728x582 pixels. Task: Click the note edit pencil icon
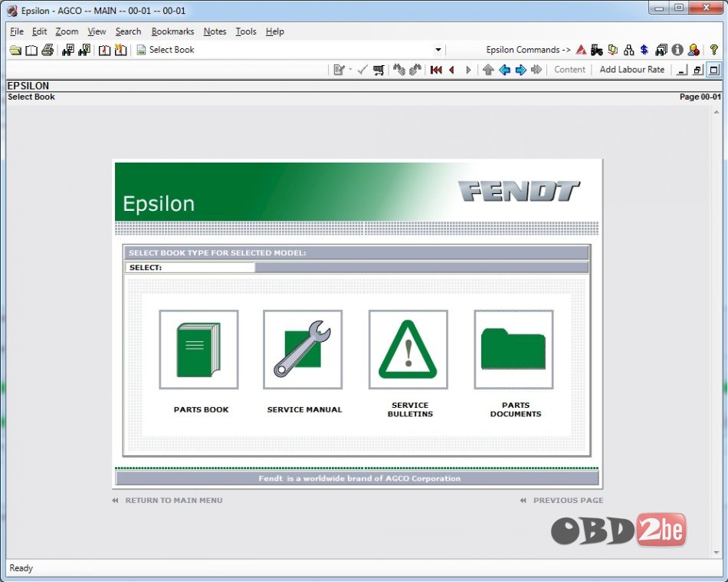coord(339,70)
